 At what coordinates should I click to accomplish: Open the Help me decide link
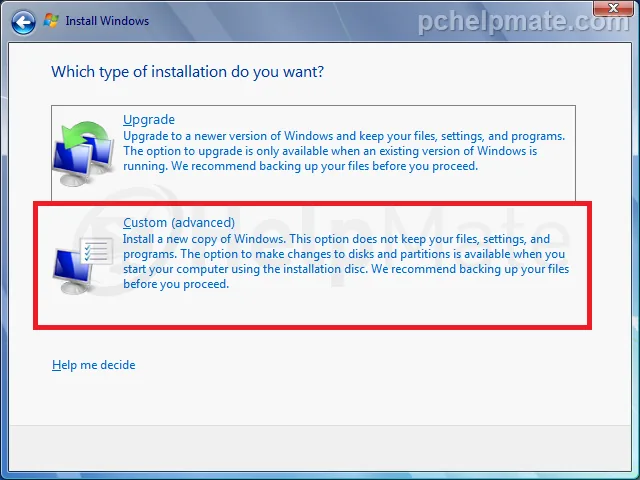coord(93,364)
